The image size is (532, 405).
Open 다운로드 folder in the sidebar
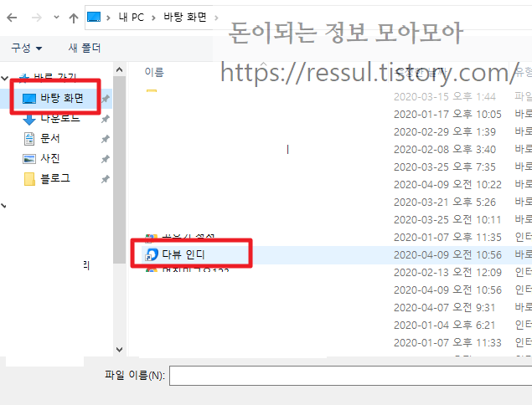[x=60, y=118]
